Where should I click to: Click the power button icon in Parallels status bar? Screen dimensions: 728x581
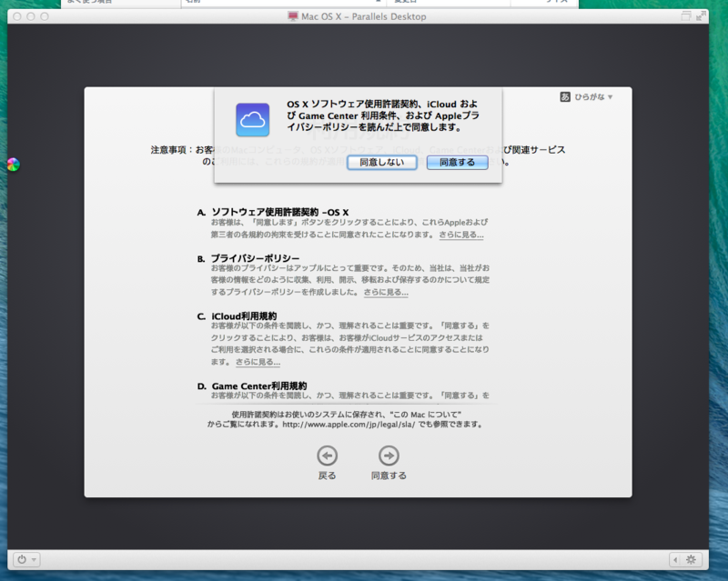pos(22,559)
